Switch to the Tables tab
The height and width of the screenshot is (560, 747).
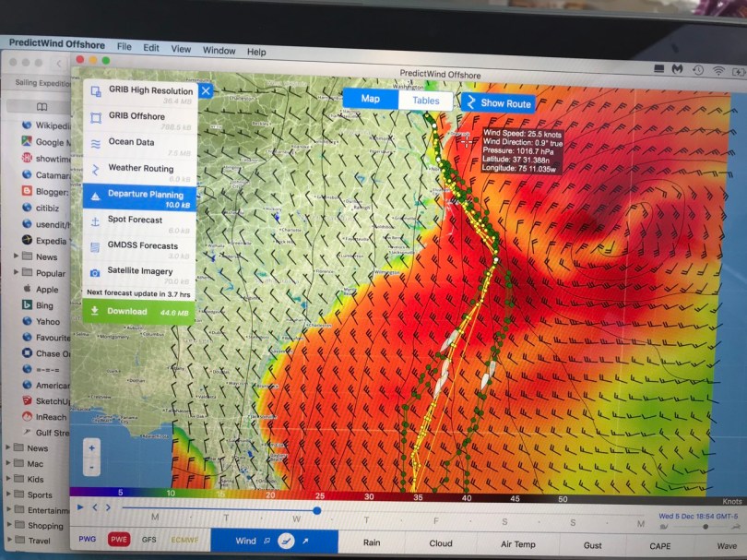[x=425, y=101]
